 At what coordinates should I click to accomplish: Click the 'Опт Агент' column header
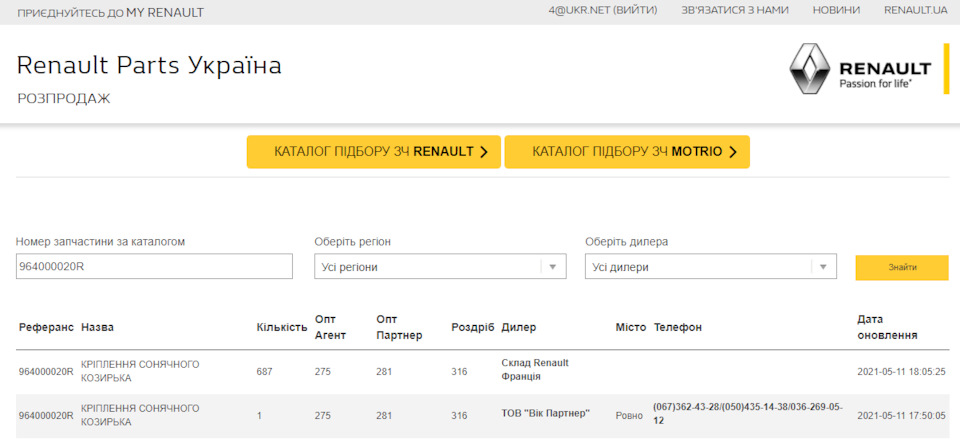(x=331, y=328)
